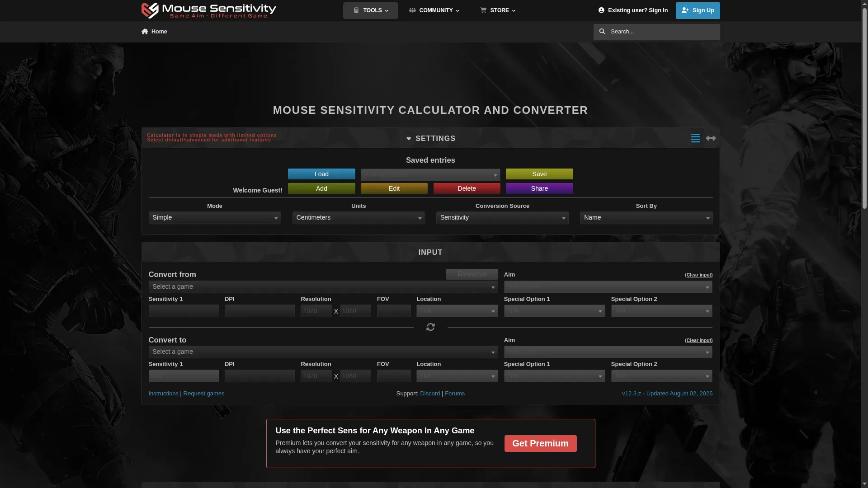Open Convert from game selector

tap(323, 287)
